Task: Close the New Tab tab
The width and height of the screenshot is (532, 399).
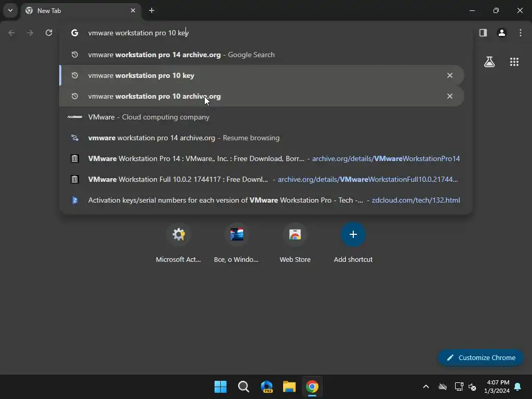Action: pyautogui.click(x=133, y=10)
